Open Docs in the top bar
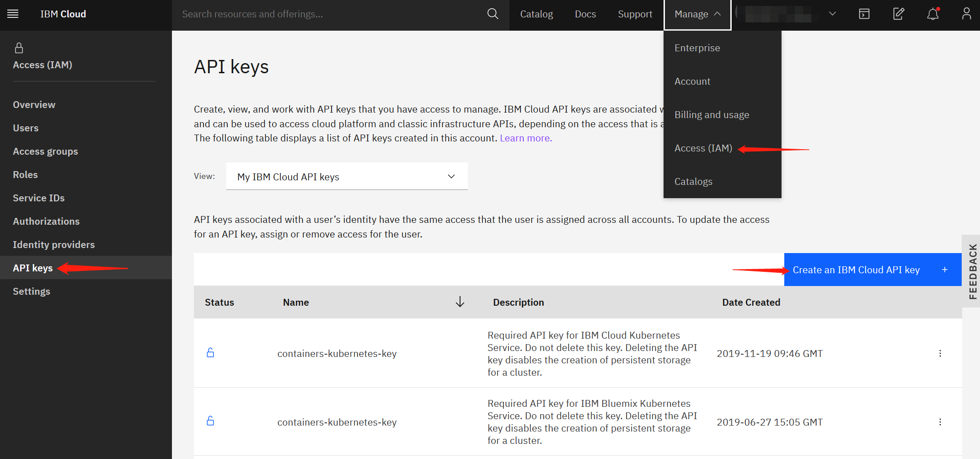 tap(585, 14)
